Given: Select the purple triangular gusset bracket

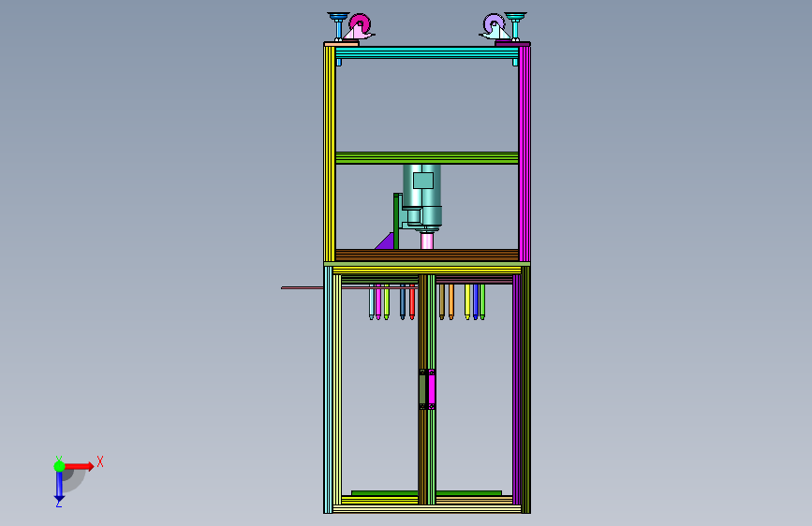Looking at the screenshot, I should 385,241.
